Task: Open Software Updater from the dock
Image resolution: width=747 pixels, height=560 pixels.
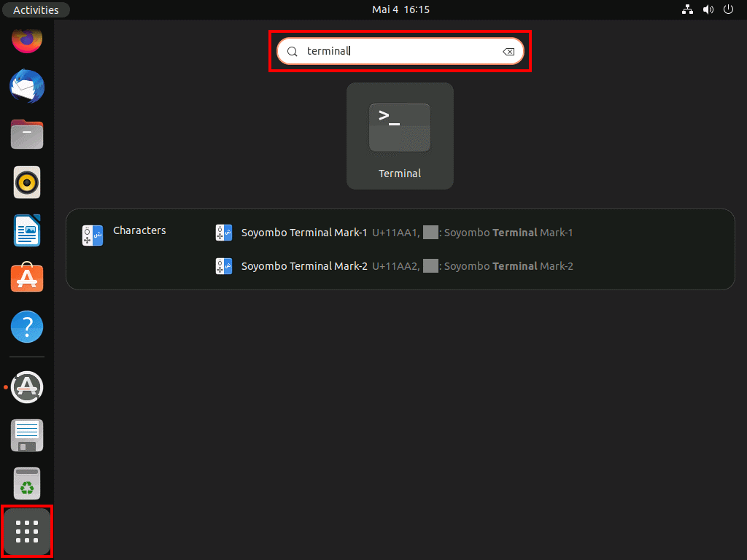Action: pos(27,387)
